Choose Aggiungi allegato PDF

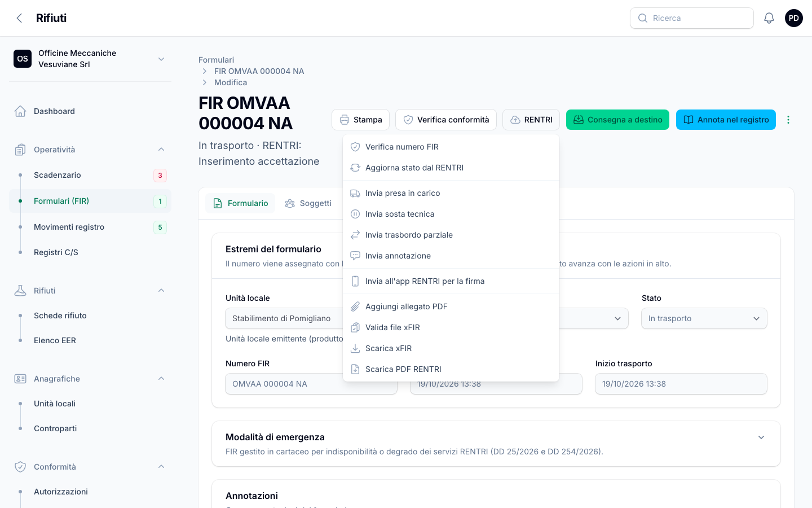tap(451, 306)
